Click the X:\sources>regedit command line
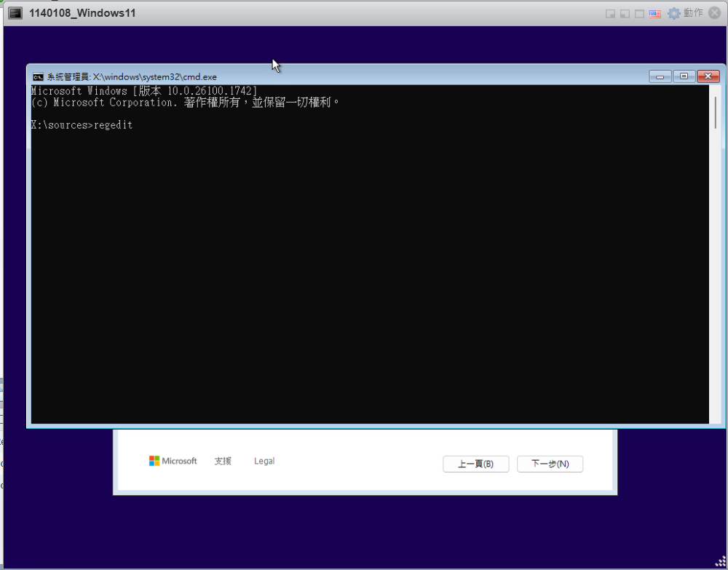The width and height of the screenshot is (728, 570). click(x=82, y=125)
